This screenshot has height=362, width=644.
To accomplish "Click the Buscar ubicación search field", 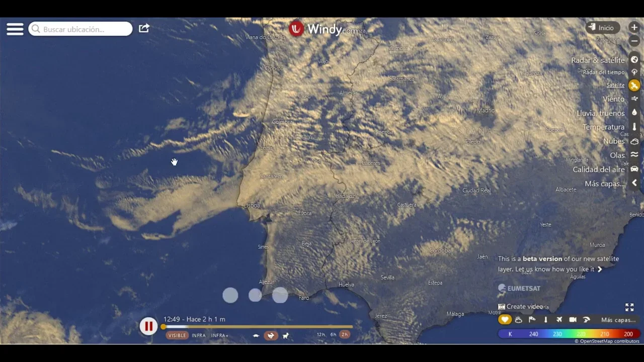I will (80, 29).
